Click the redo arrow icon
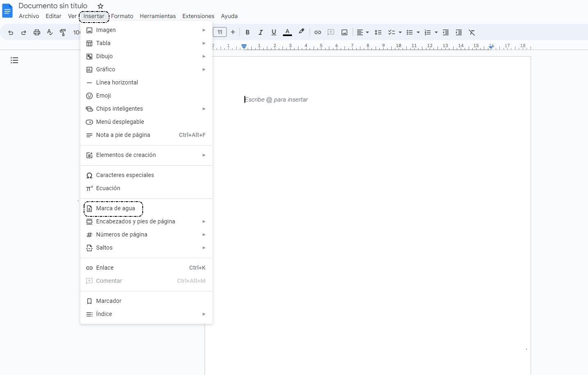 point(24,32)
